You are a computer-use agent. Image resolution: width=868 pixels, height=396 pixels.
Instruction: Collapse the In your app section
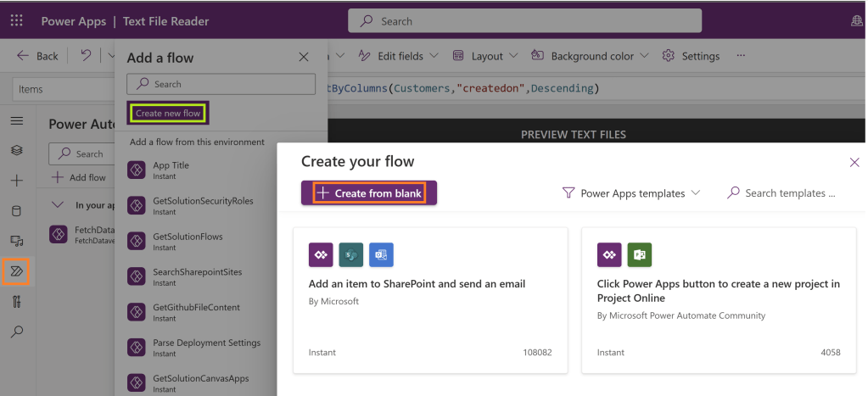[x=58, y=205]
